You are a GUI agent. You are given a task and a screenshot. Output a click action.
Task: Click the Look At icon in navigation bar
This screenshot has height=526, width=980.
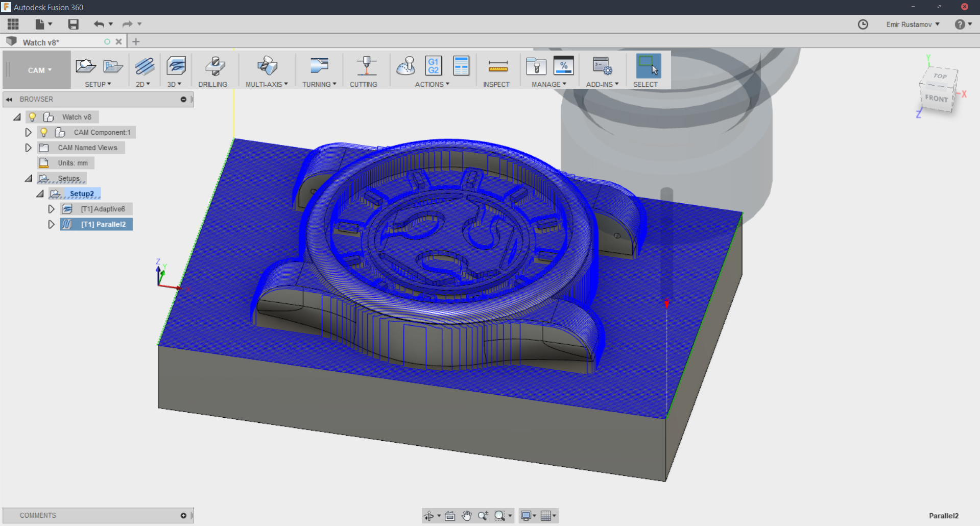coord(450,516)
